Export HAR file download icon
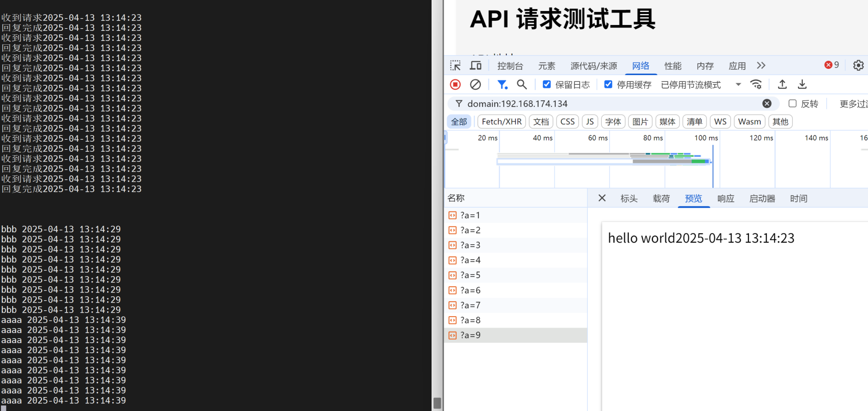This screenshot has height=411, width=868. point(802,84)
